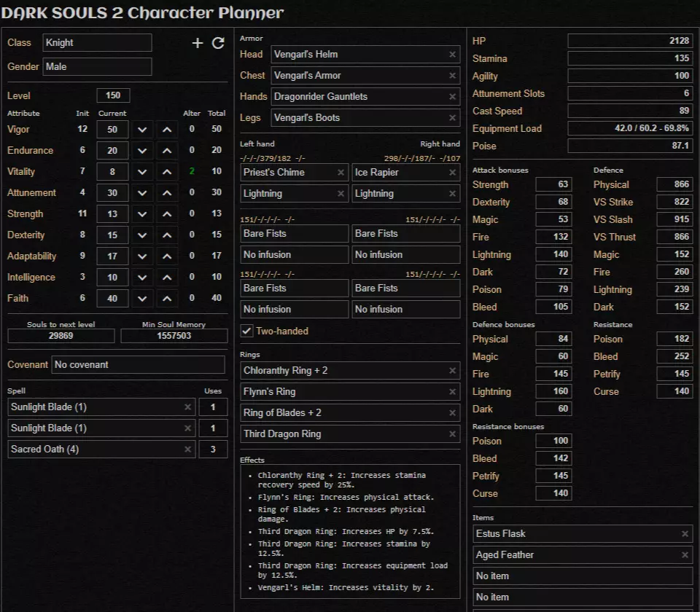Increase Strength attribute by one
This screenshot has width=700, height=612.
(167, 213)
